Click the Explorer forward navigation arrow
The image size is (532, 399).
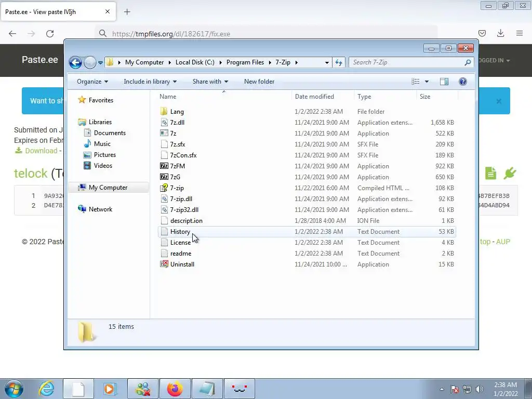point(90,62)
